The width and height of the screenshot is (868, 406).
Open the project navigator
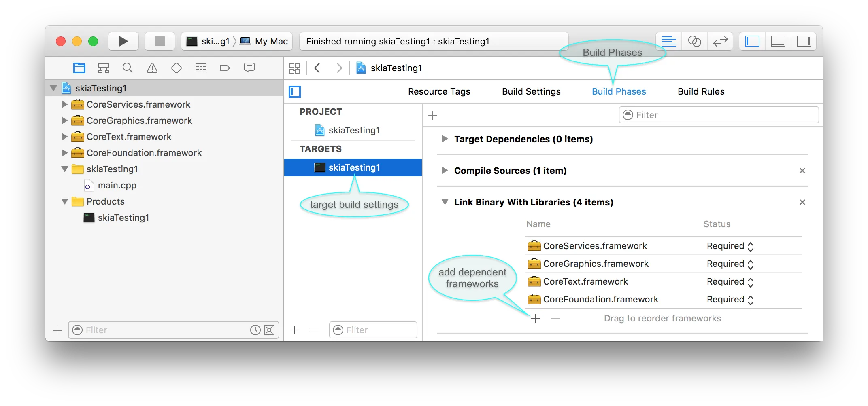point(79,68)
